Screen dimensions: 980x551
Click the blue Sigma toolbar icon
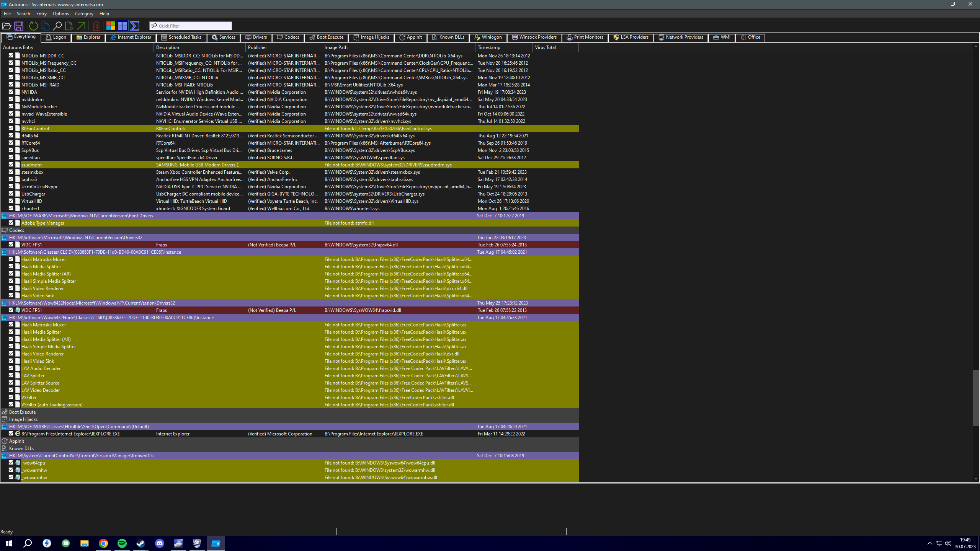click(x=135, y=26)
